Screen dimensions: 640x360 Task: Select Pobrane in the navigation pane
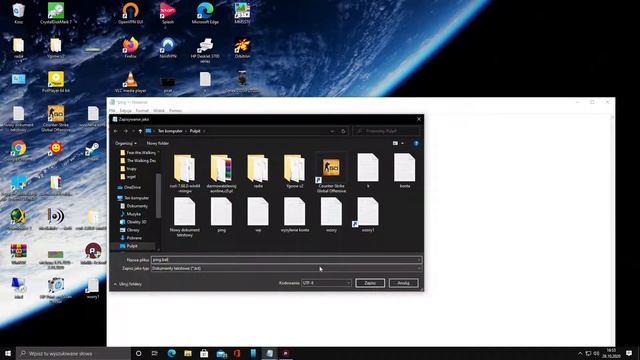pos(134,238)
